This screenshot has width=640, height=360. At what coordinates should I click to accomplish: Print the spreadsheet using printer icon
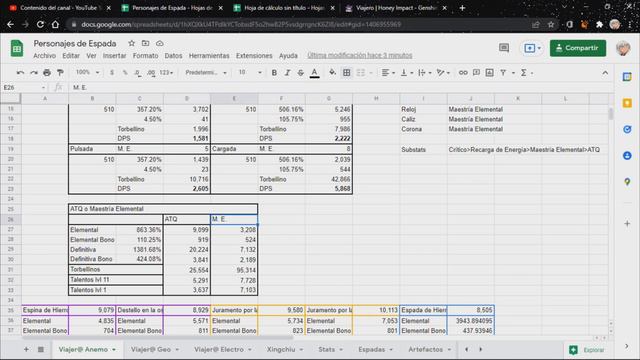(47, 73)
